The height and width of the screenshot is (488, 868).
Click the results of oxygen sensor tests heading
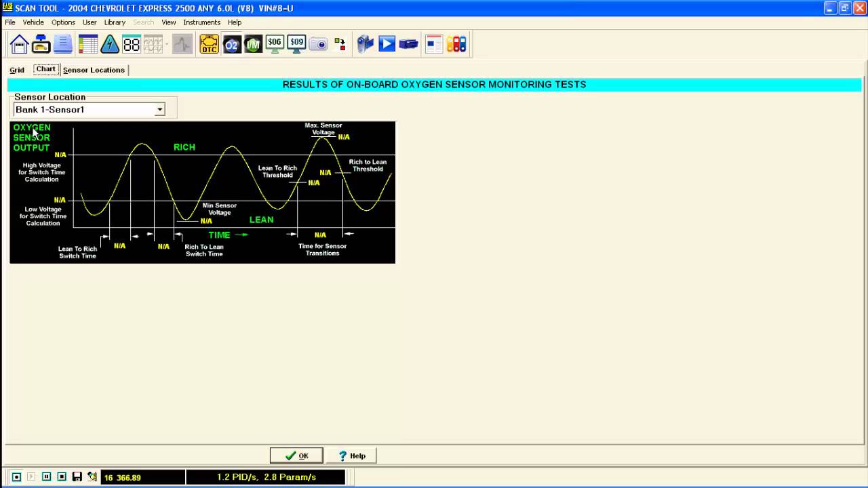[434, 85]
